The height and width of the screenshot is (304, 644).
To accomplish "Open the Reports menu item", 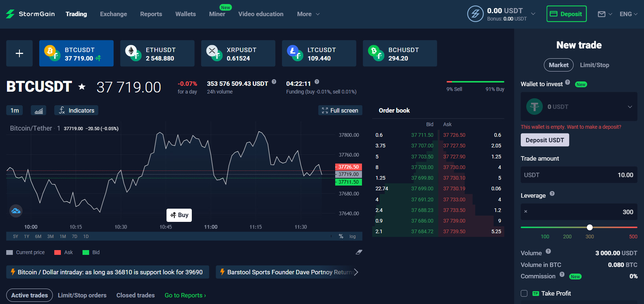I will tap(151, 14).
